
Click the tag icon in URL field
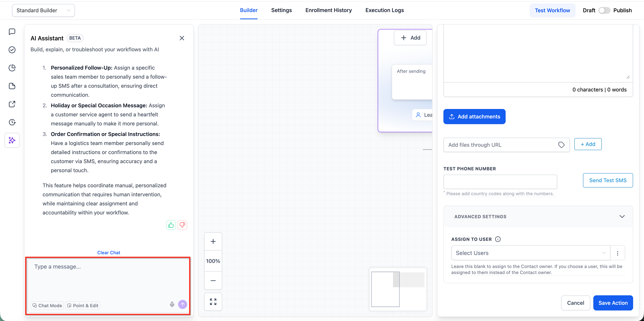tap(561, 145)
